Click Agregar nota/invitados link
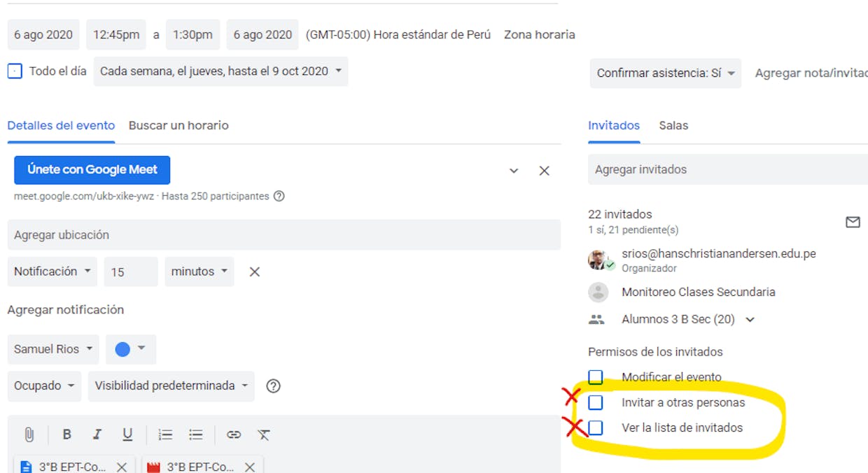Screen dimensions: 868x473 [811, 73]
